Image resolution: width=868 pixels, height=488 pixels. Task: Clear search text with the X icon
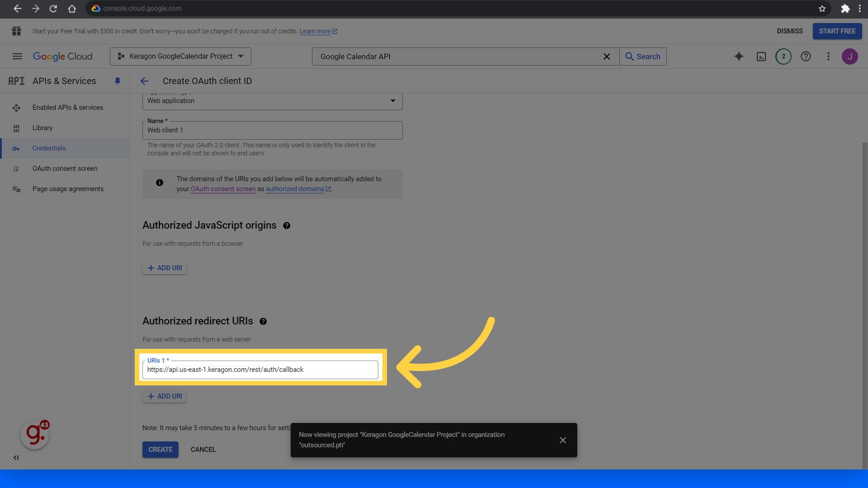pos(607,56)
